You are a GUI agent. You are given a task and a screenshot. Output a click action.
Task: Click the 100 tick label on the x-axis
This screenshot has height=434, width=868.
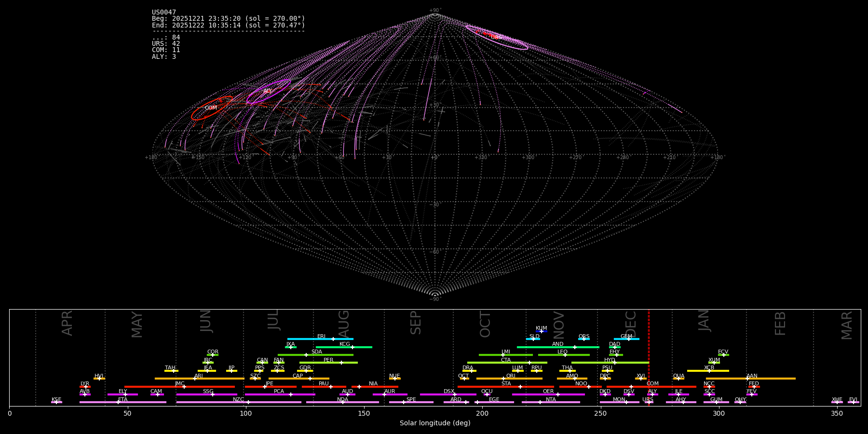pos(246,413)
